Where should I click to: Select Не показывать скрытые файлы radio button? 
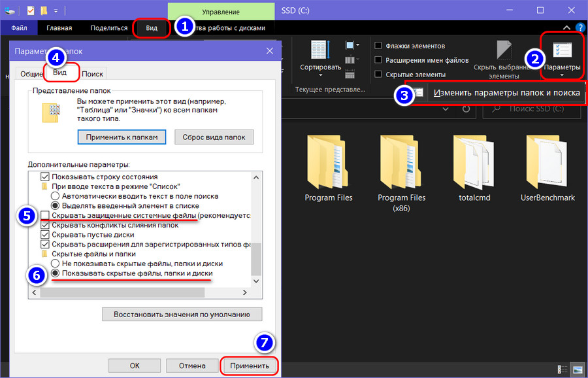click(56, 263)
